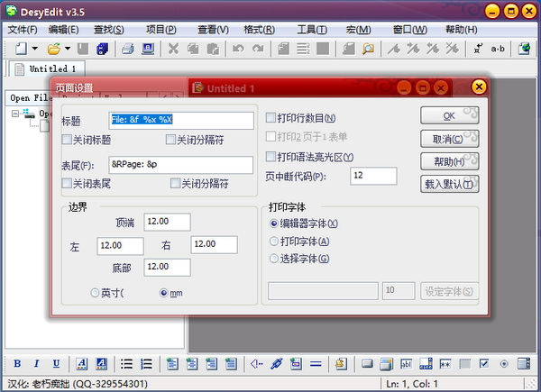Click the Bold formatting icon
This screenshot has width=541, height=392.
coord(17,364)
